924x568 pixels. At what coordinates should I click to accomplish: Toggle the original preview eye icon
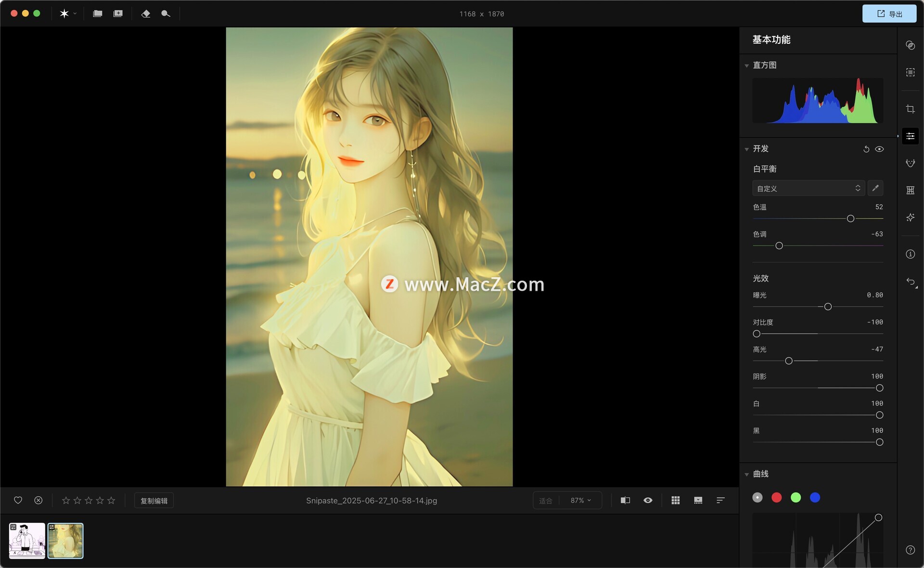click(x=648, y=500)
